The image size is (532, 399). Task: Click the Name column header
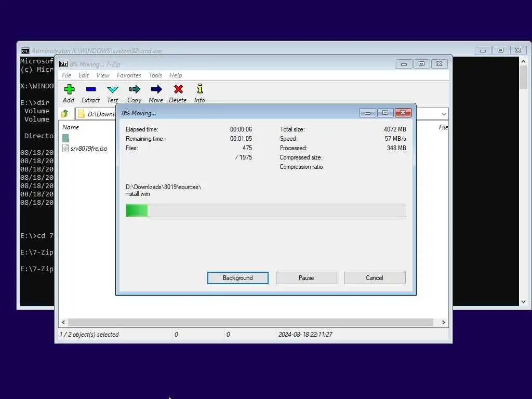tap(71, 127)
